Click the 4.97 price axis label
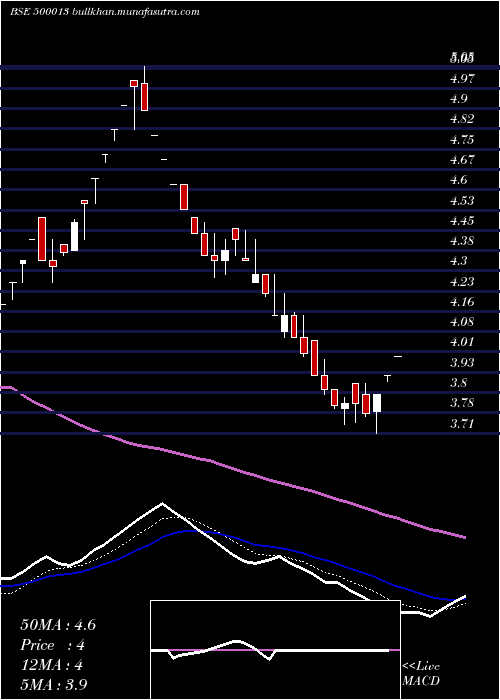 [462, 79]
